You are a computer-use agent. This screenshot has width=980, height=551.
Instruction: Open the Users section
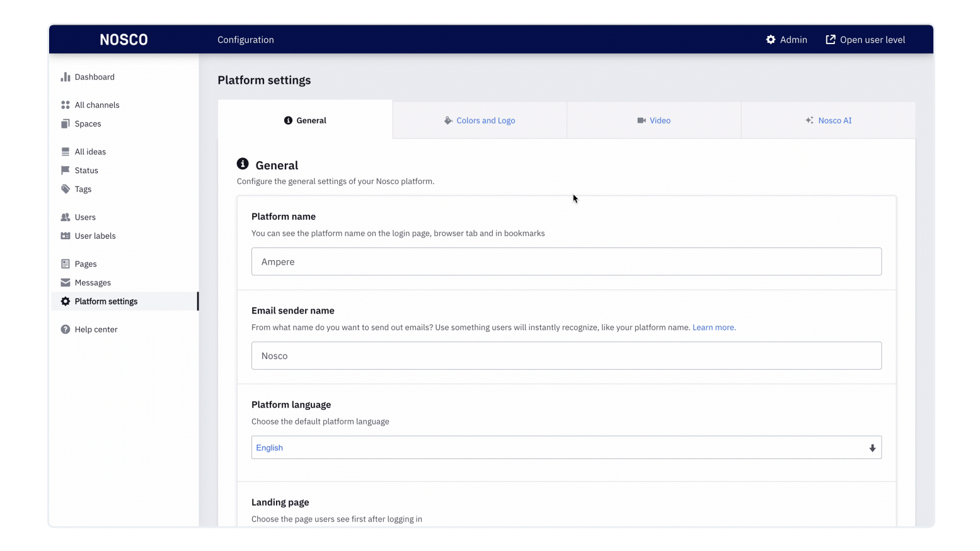point(66,217)
